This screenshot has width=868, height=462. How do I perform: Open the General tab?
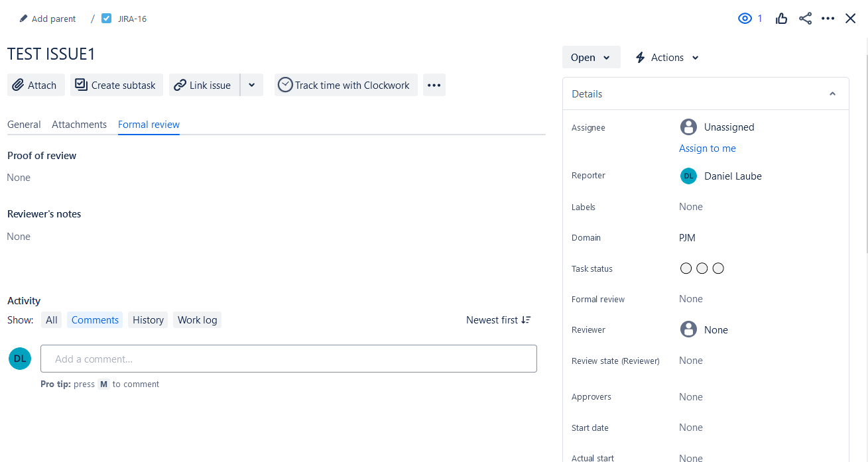24,125
